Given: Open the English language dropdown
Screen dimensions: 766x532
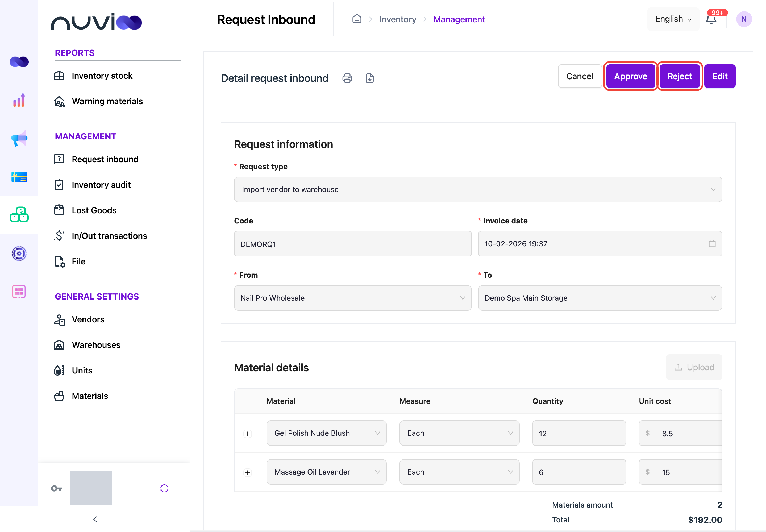Looking at the screenshot, I should pos(673,19).
